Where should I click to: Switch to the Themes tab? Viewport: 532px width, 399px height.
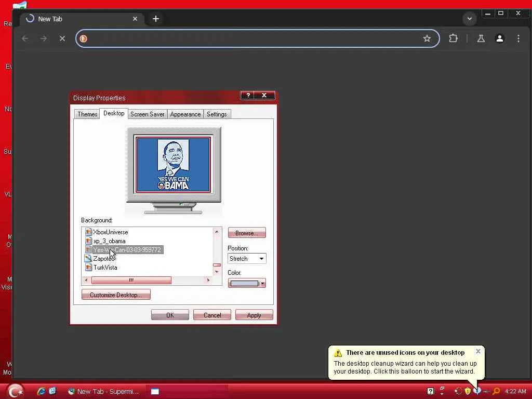[x=87, y=114]
